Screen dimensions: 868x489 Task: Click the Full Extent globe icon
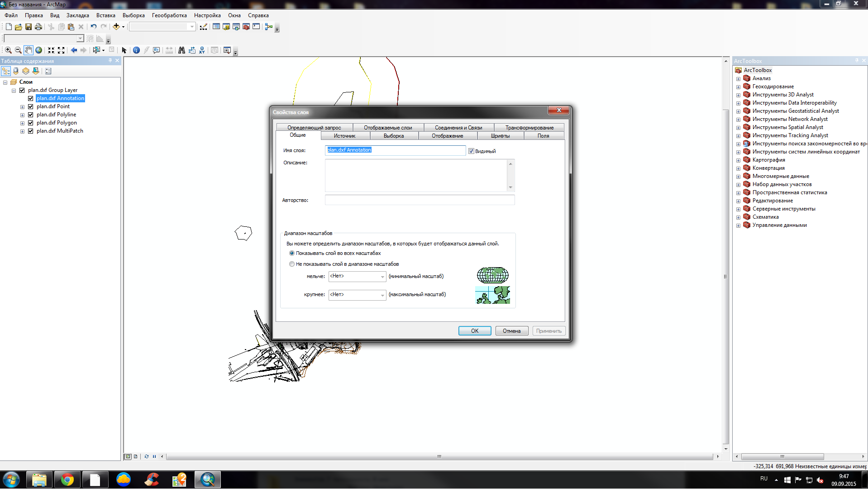39,50
